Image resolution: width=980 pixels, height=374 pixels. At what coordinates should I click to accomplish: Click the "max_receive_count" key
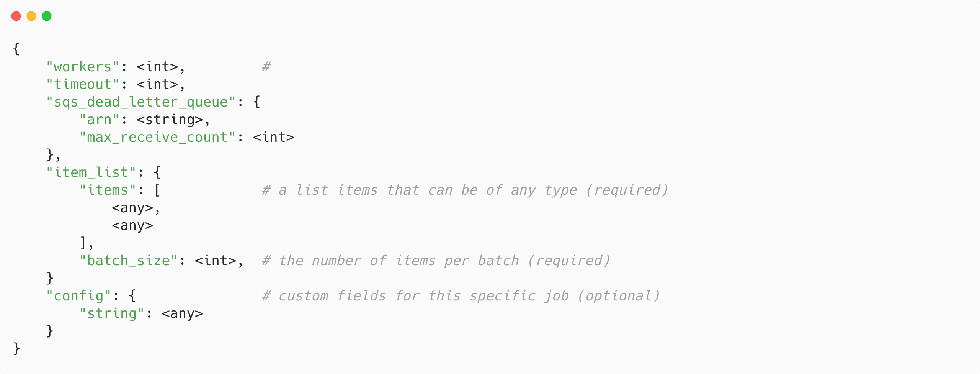[157, 137]
